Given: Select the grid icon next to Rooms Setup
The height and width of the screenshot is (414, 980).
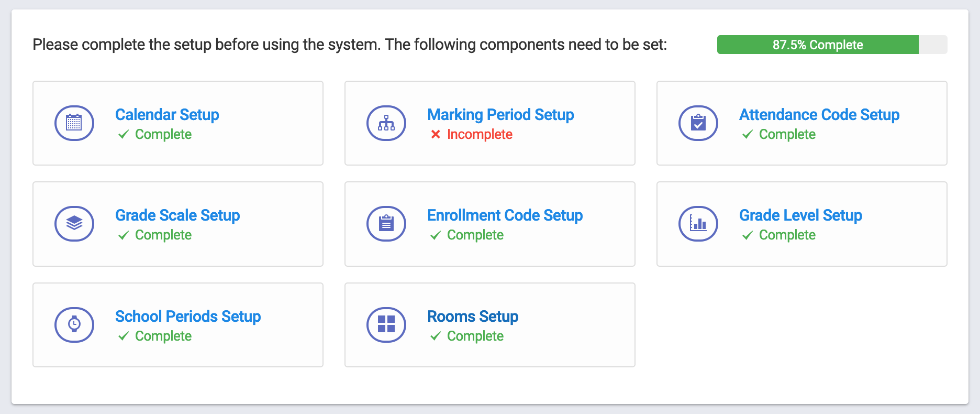Looking at the screenshot, I should (386, 325).
